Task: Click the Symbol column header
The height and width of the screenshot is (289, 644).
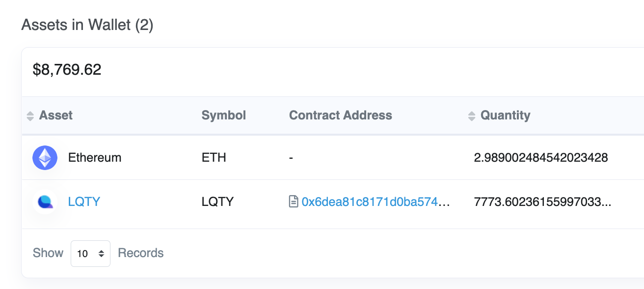Action: (224, 116)
